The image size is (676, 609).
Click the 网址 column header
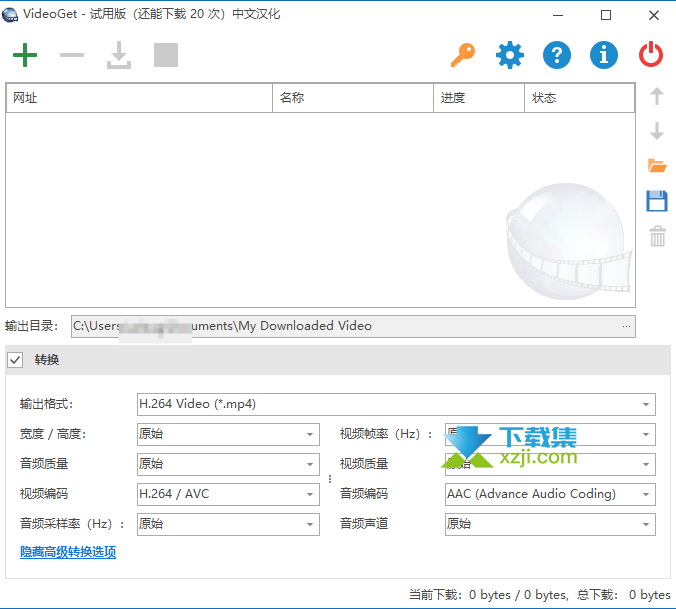[139, 98]
